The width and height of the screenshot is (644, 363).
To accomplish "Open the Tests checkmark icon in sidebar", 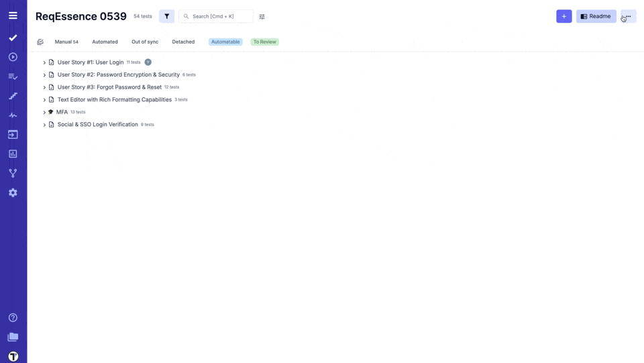I will [x=13, y=38].
